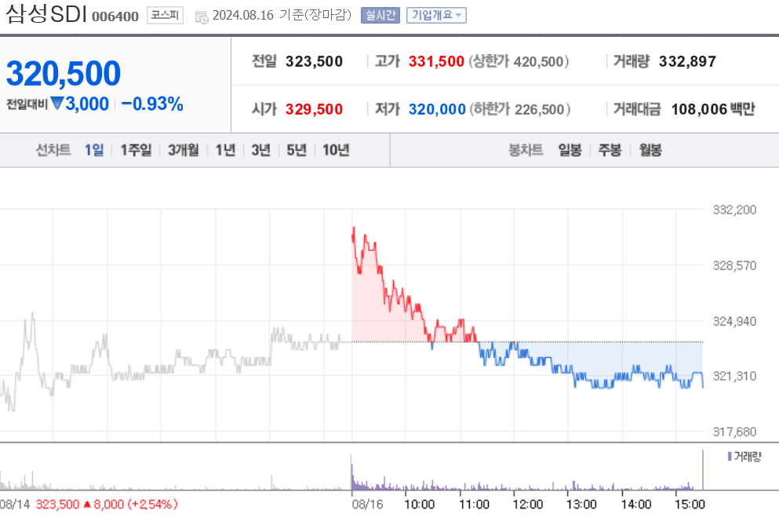This screenshot has width=779, height=532.
Task: Click the 08/14 323,500 previous day summary
Action: (x=89, y=505)
